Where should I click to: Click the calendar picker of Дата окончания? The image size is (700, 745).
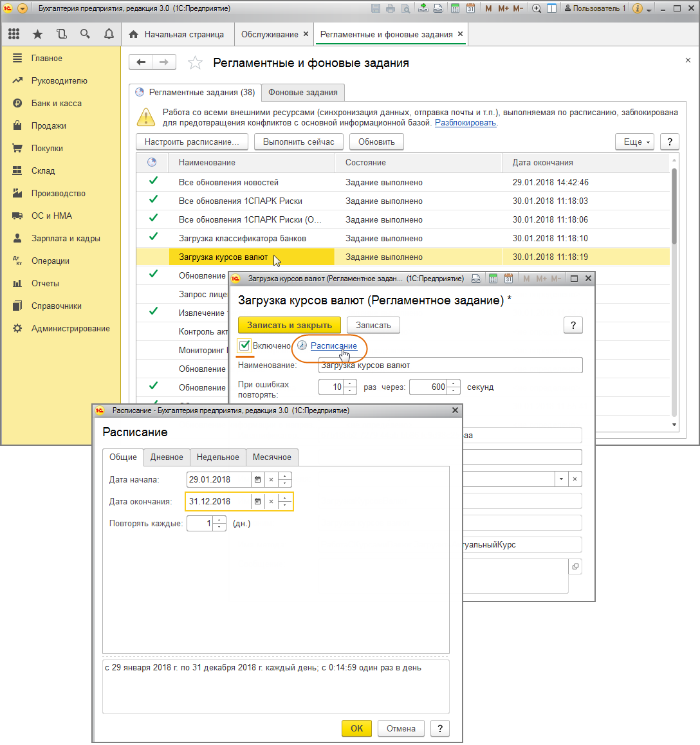[x=257, y=501]
